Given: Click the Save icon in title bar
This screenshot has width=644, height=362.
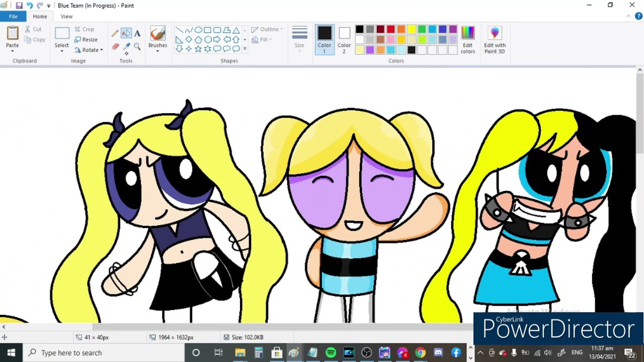Looking at the screenshot, I should [x=19, y=6].
